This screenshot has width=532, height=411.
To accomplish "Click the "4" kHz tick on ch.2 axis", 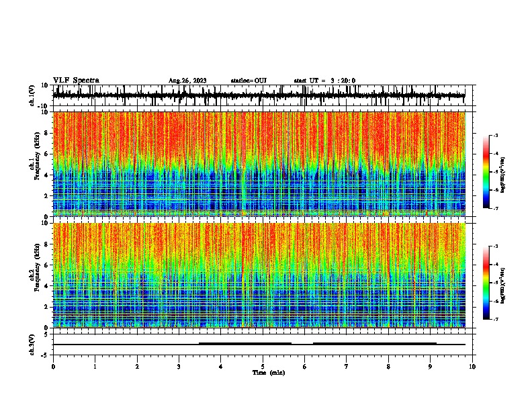I will pos(46,286).
